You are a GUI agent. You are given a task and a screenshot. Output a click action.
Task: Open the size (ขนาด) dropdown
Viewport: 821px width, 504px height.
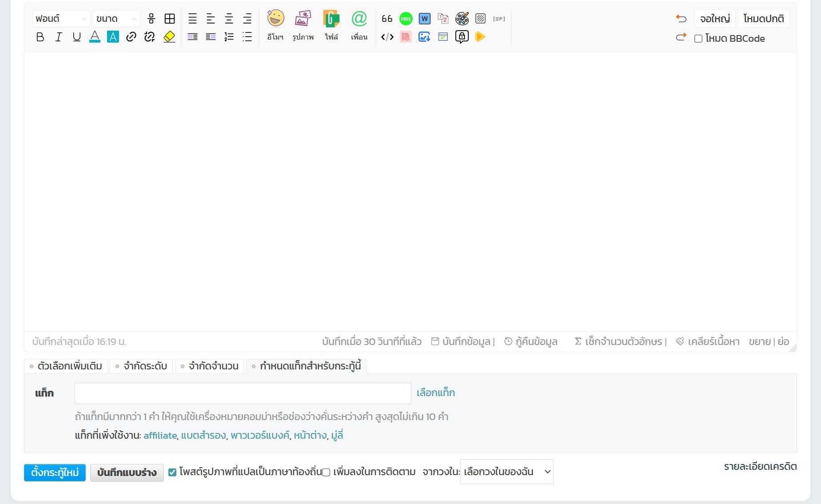point(116,19)
